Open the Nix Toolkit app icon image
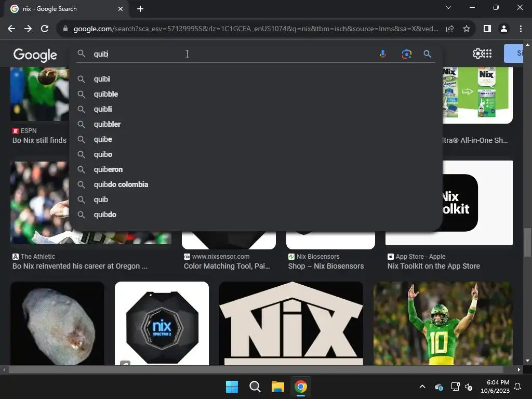The image size is (532, 399). 478,203
